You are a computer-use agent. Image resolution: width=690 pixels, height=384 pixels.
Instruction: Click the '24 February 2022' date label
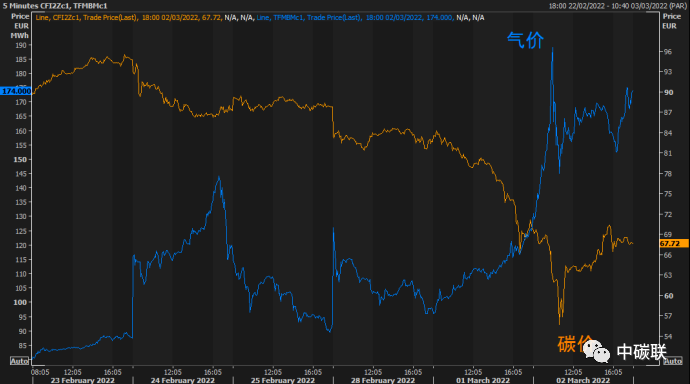183,380
